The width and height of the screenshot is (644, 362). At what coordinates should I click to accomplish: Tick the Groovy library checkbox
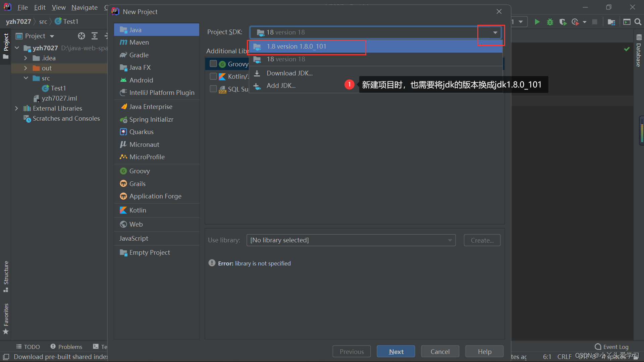coord(213,64)
